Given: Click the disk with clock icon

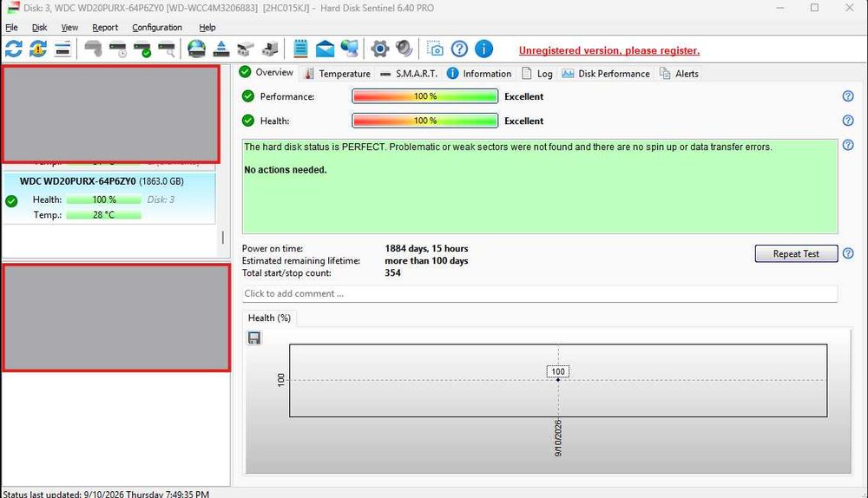Looking at the screenshot, I should click(117, 49).
